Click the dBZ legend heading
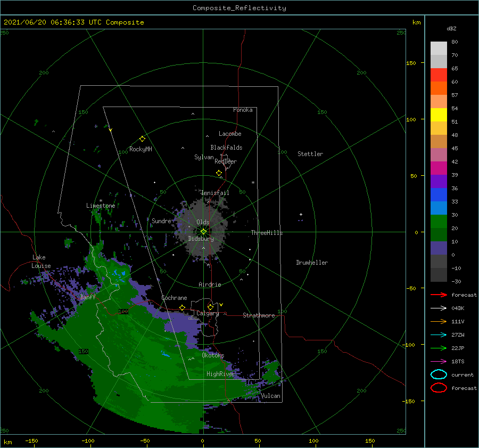479x448 pixels. tap(451, 28)
